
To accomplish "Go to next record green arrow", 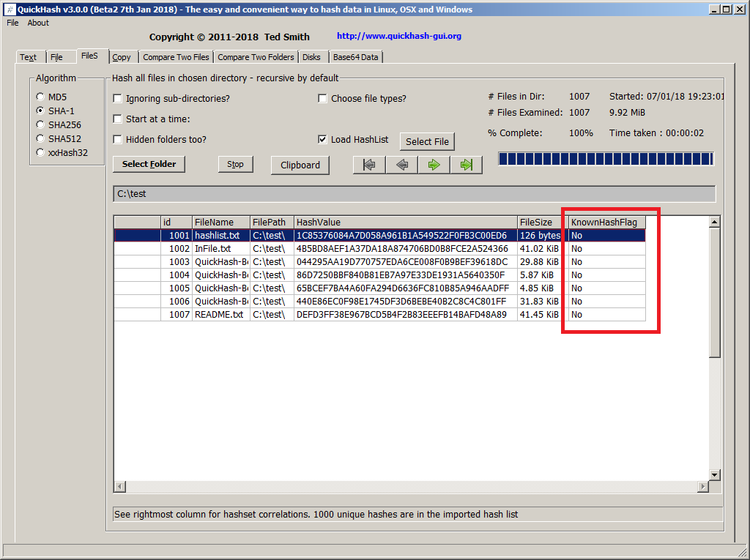I will [434, 165].
